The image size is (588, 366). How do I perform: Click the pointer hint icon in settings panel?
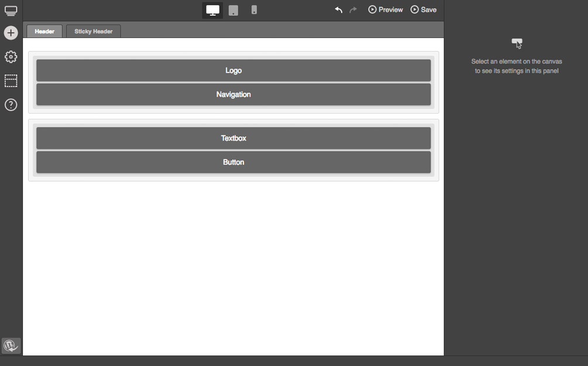coord(517,43)
